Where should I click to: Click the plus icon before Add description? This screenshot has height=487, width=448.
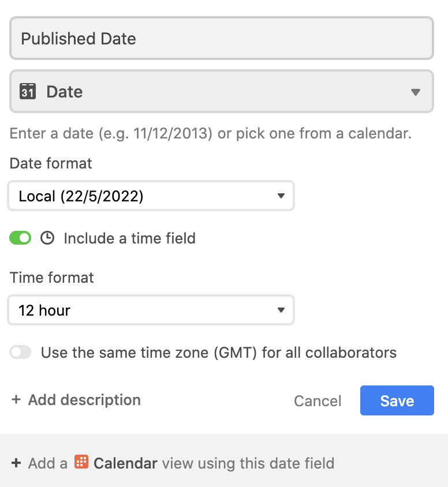[x=16, y=399]
